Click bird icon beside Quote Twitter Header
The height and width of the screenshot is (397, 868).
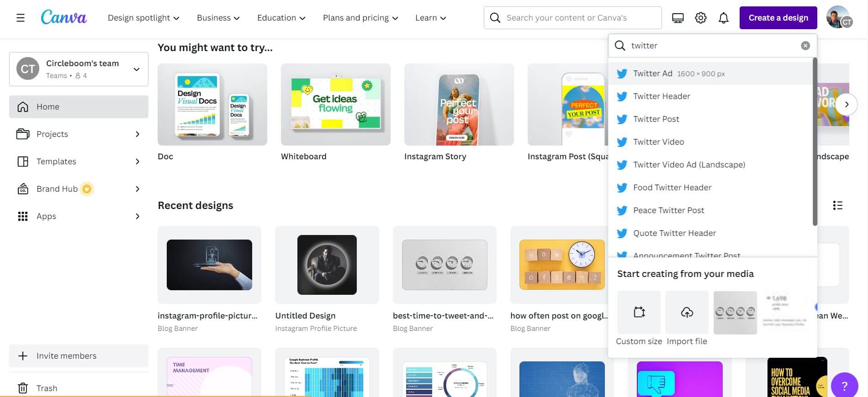(x=622, y=233)
